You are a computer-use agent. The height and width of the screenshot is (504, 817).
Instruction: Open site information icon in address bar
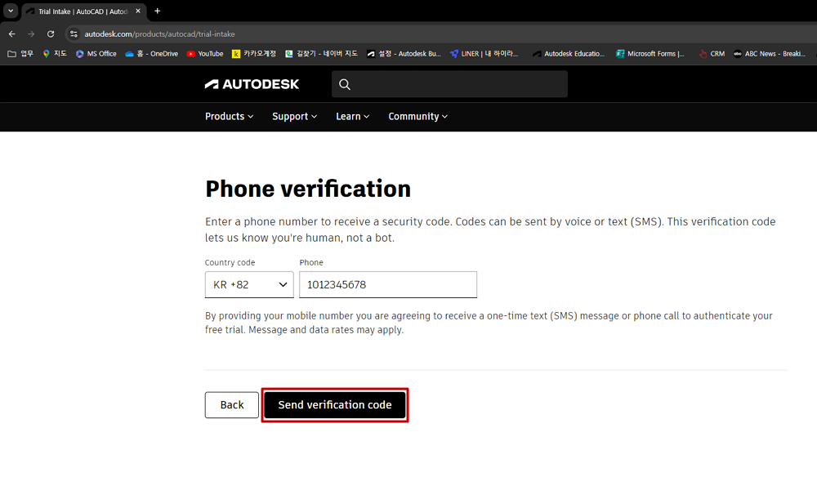pos(74,33)
